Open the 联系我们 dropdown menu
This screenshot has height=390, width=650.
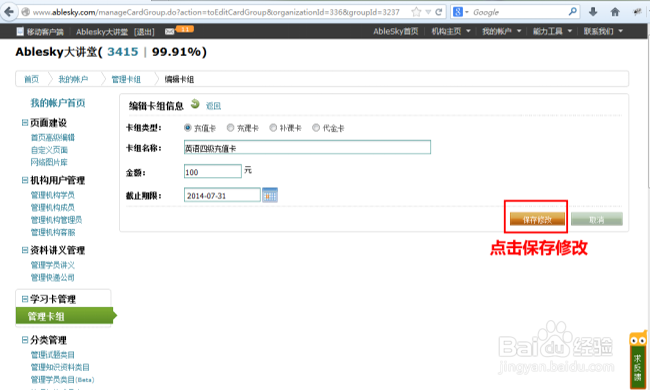(x=603, y=31)
